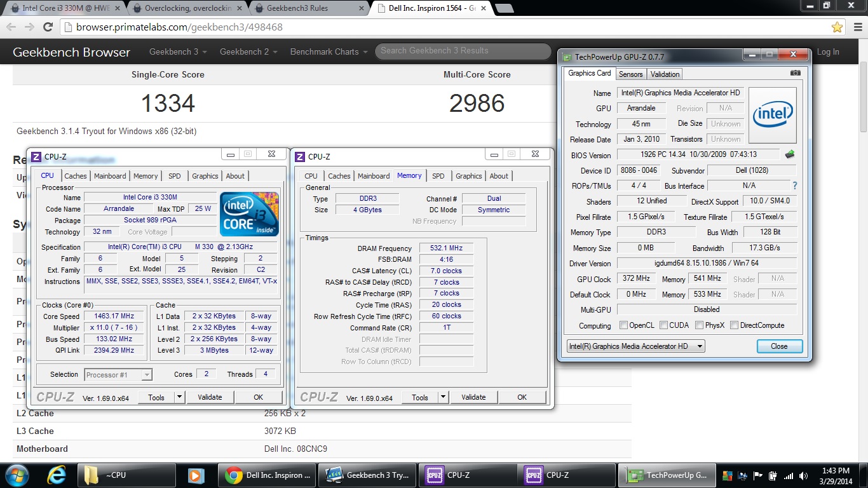Screen dimensions: 868x488
Task: Go back in Chrome browser
Action: (x=11, y=27)
